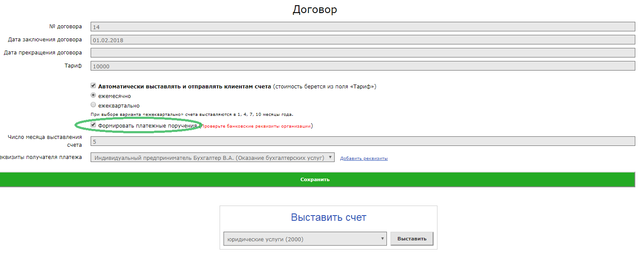The height and width of the screenshot is (260, 644).
Task: Click the Добавить реквизиты link
Action: tap(364, 159)
